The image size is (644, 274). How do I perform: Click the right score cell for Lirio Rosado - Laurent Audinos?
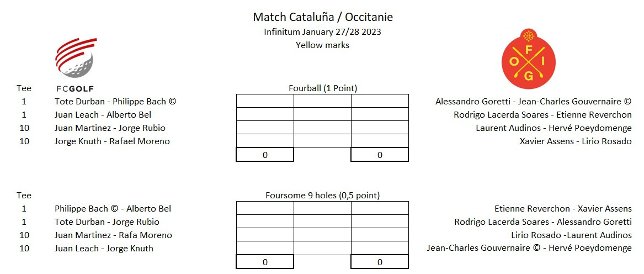(x=380, y=235)
